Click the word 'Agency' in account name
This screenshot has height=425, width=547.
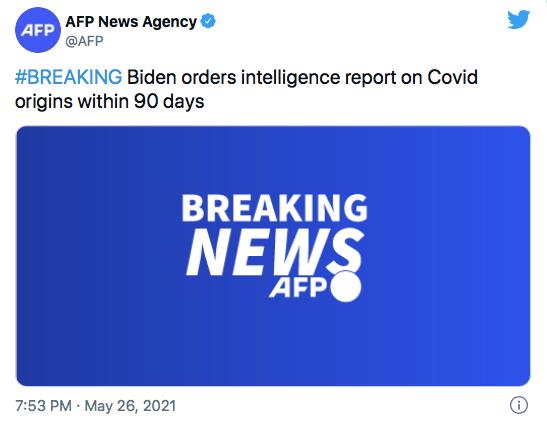[170, 22]
